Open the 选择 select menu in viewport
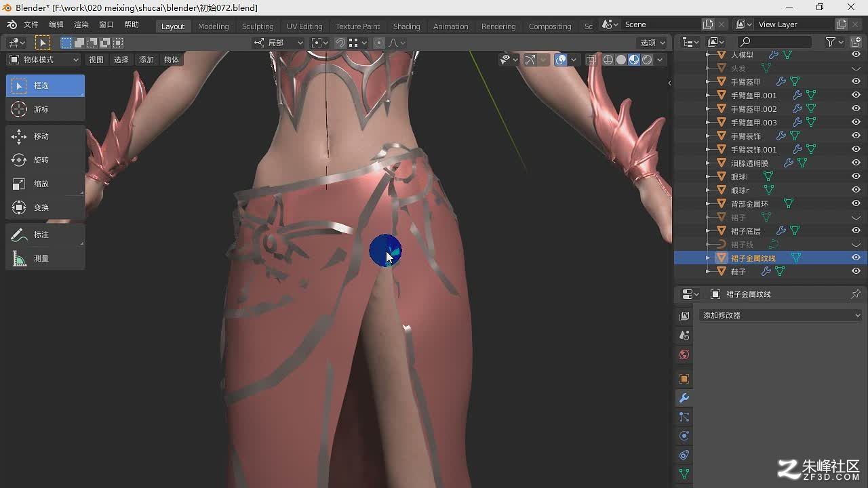Viewport: 868px width, 488px height. point(121,60)
